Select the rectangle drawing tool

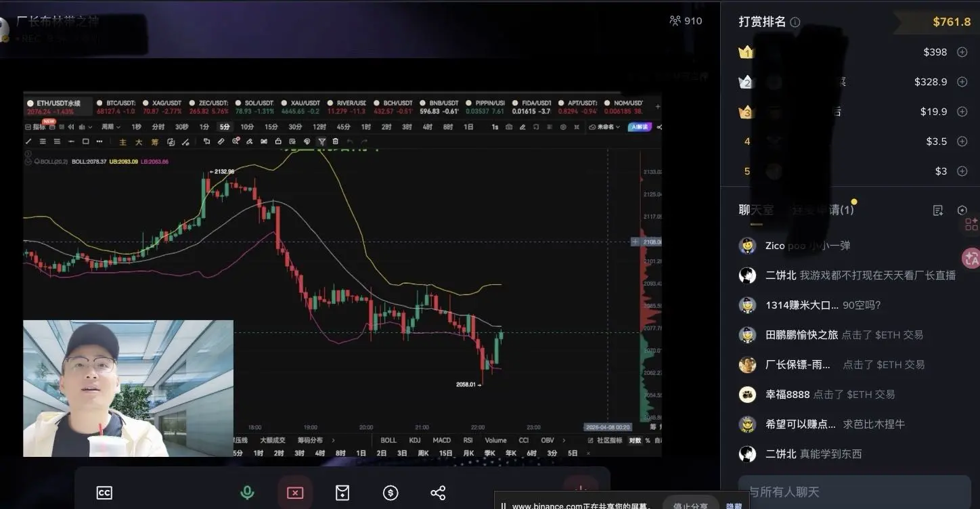tap(85, 141)
